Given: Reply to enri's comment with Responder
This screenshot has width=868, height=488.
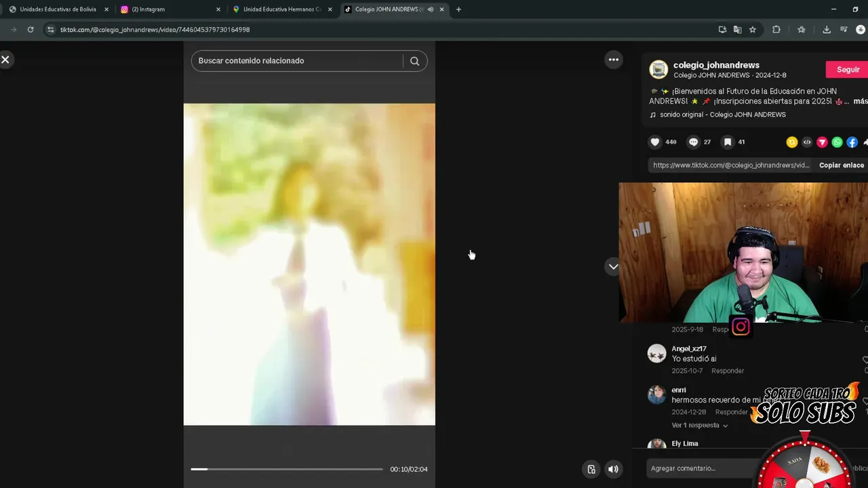Looking at the screenshot, I should tap(732, 412).
